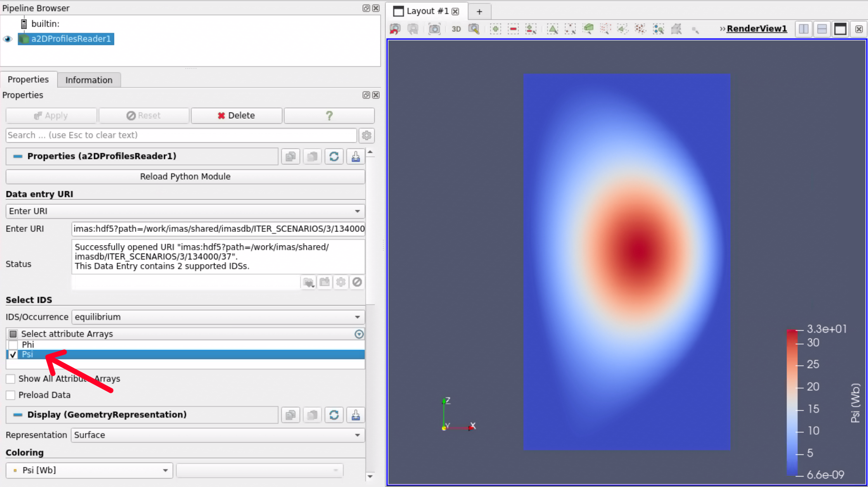Screen dimensions: 868x487
Task: Switch to the Information tab
Action: [89, 80]
